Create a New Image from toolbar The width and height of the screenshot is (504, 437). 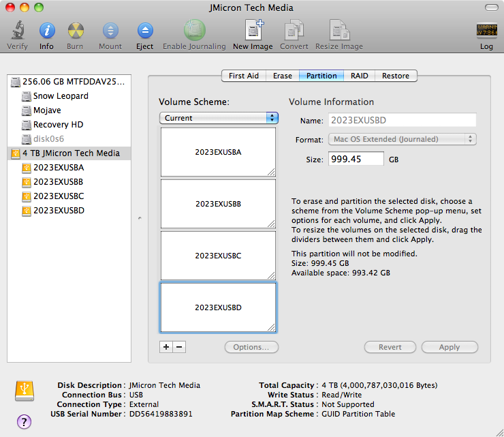click(x=254, y=30)
